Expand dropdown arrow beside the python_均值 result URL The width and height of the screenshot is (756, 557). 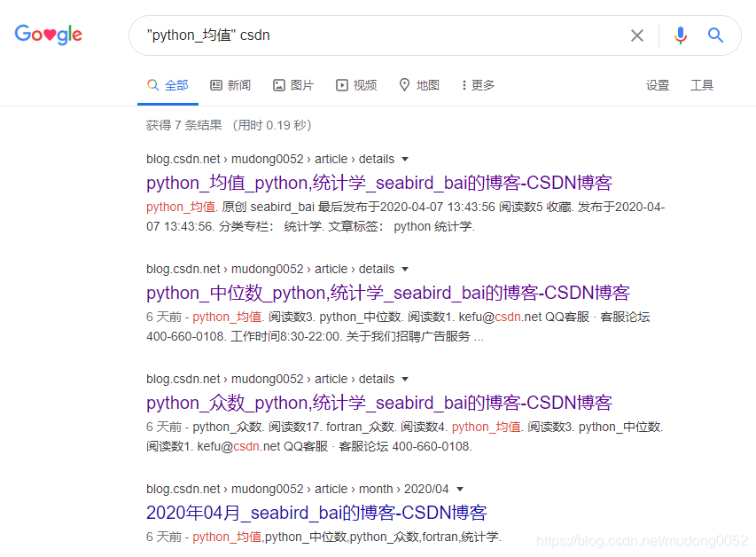click(x=405, y=160)
